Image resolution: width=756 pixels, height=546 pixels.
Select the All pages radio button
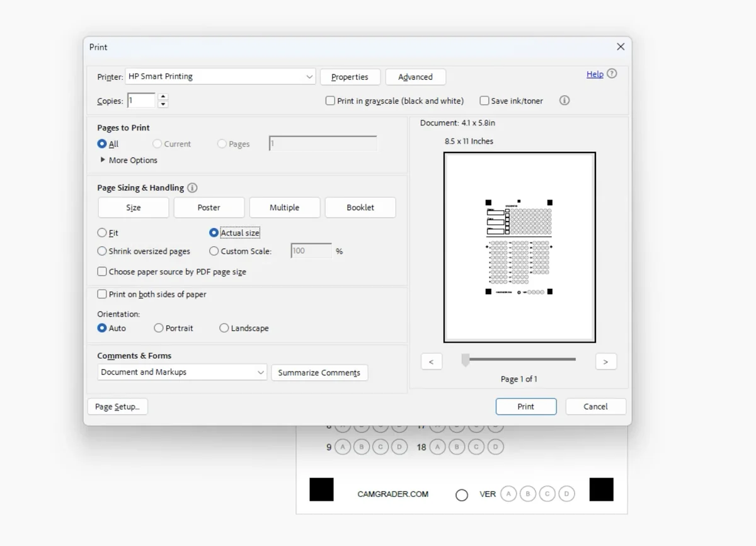102,144
